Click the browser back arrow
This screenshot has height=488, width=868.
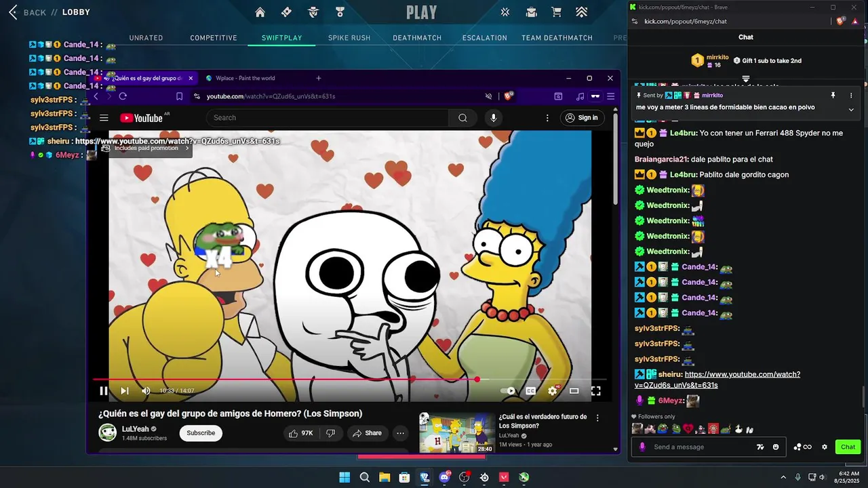[x=96, y=96]
